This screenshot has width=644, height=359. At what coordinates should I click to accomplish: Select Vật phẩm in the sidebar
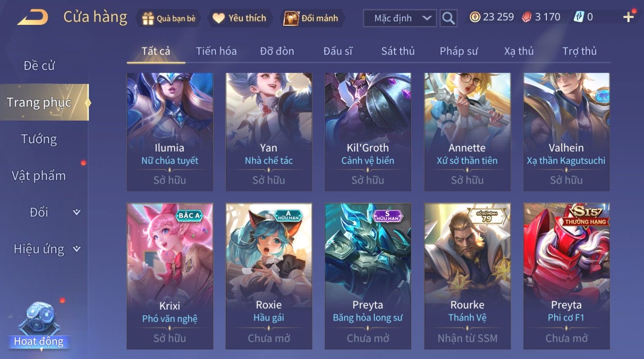[x=39, y=175]
